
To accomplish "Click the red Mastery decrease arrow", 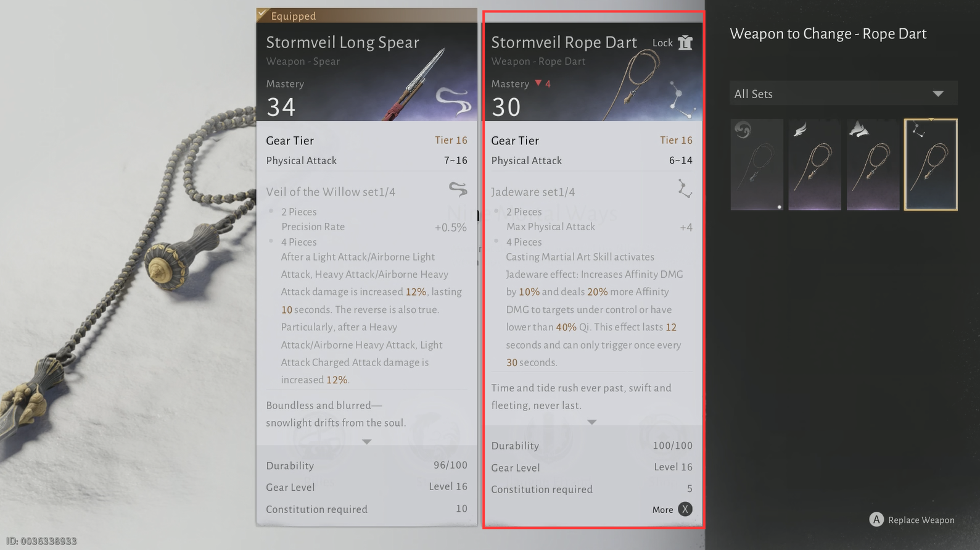I will 538,83.
